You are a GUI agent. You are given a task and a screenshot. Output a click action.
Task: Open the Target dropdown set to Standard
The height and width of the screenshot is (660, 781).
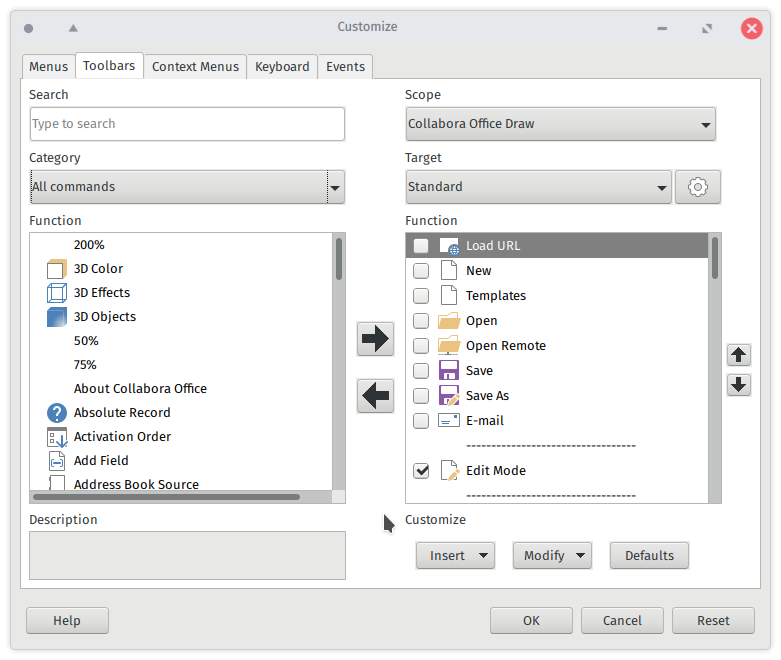538,187
